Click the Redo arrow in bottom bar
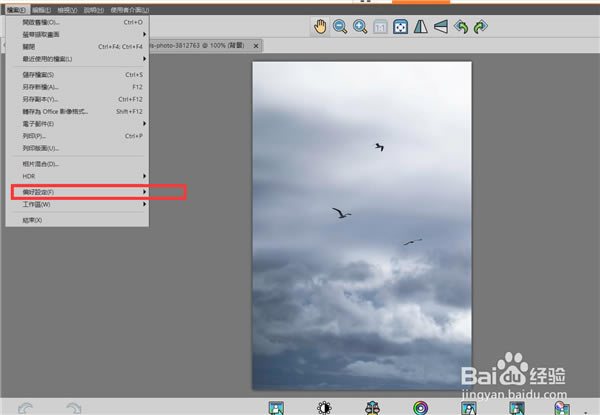600x415 pixels. tap(73, 408)
